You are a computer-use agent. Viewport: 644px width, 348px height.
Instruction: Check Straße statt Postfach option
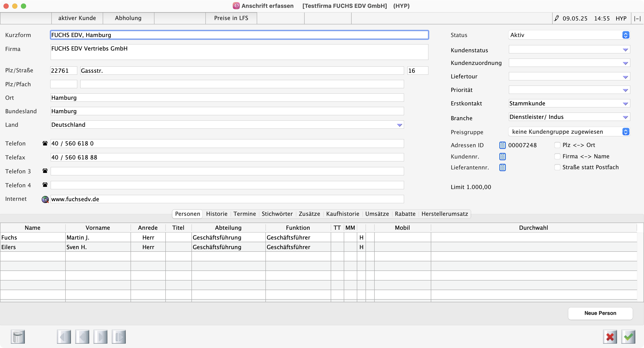tap(557, 167)
